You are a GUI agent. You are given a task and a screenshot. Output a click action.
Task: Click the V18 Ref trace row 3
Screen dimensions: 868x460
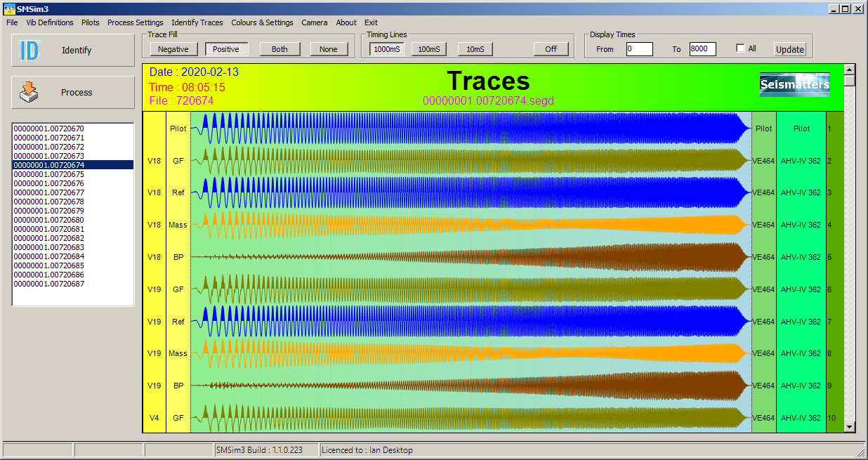coord(471,192)
